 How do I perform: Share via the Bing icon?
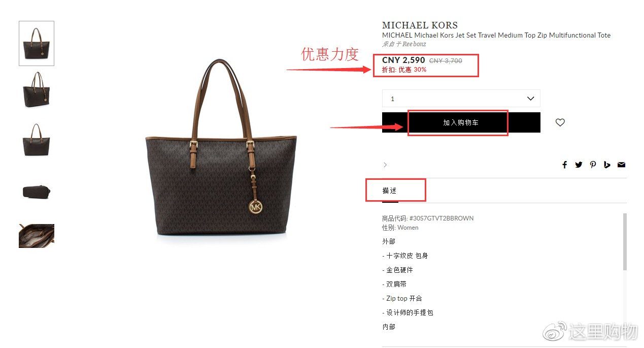pyautogui.click(x=607, y=165)
